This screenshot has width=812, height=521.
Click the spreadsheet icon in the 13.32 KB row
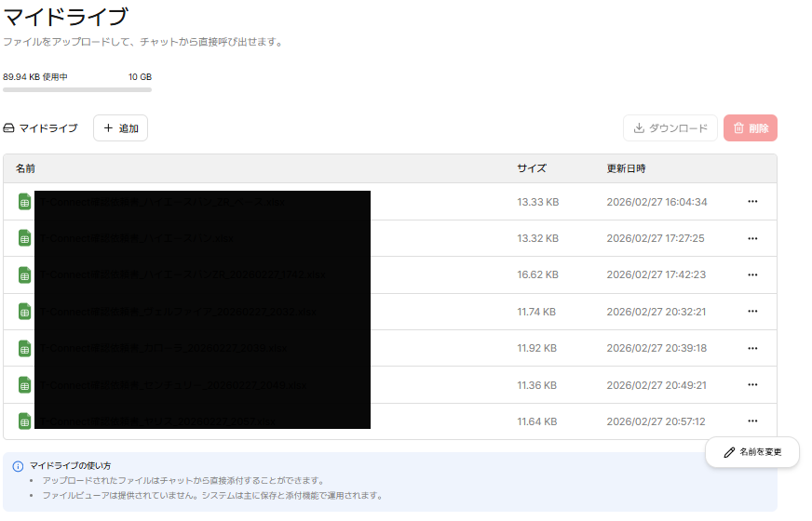coord(24,238)
